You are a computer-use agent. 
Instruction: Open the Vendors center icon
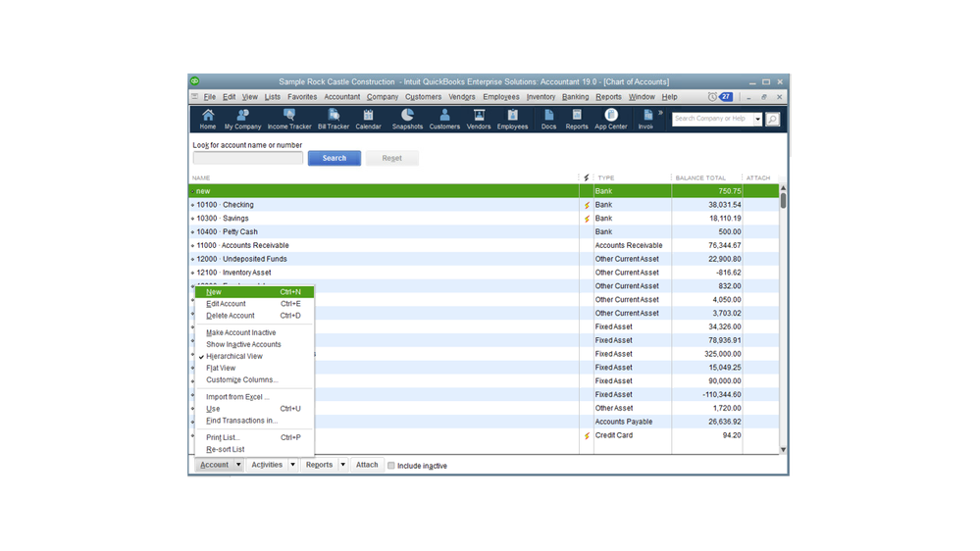pos(479,119)
